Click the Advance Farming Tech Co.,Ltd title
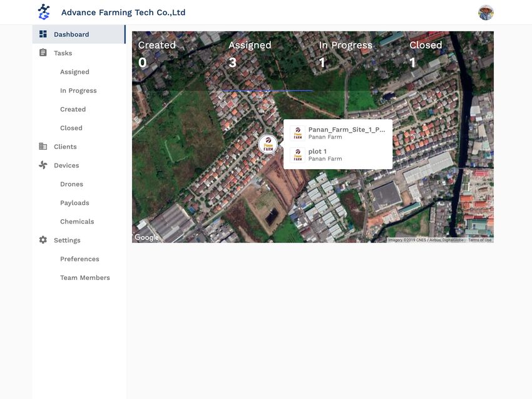The width and height of the screenshot is (532, 399). (x=123, y=13)
